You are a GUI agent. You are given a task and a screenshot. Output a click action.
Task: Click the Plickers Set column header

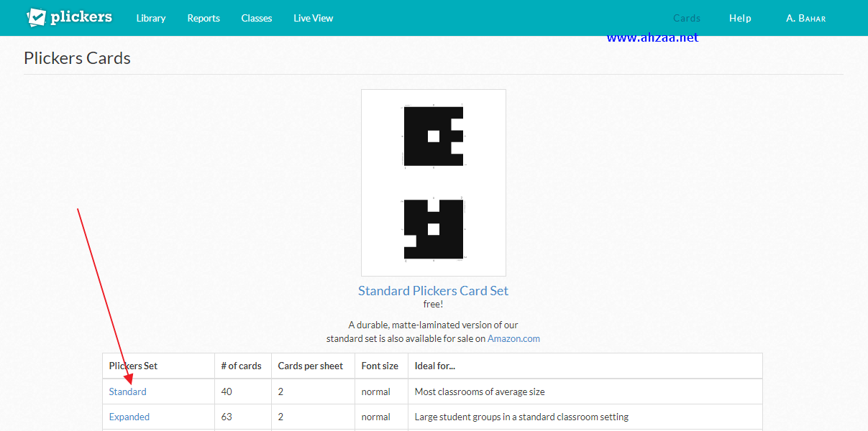tap(133, 366)
